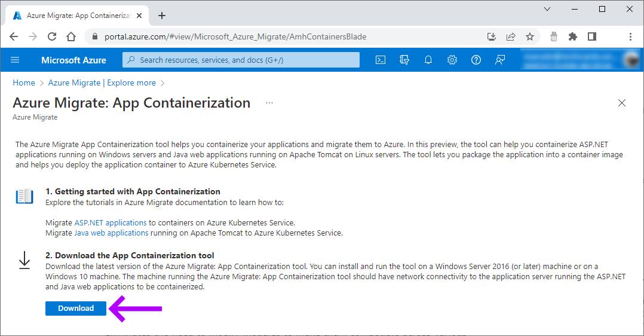The width and height of the screenshot is (644, 336).
Task: View site information lock icon
Action: click(x=95, y=36)
